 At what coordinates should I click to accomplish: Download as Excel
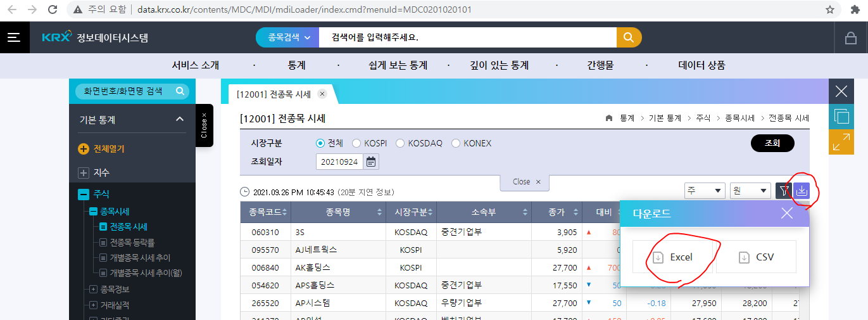(672, 257)
